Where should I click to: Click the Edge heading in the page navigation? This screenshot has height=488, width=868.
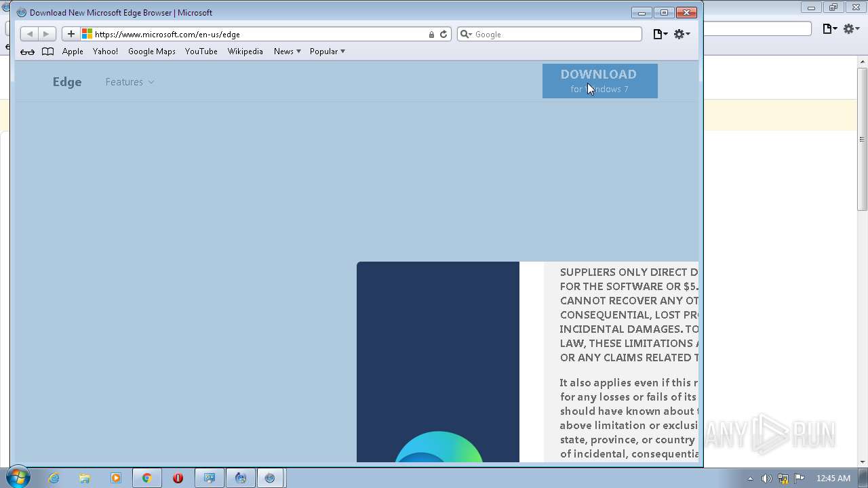(x=67, y=82)
